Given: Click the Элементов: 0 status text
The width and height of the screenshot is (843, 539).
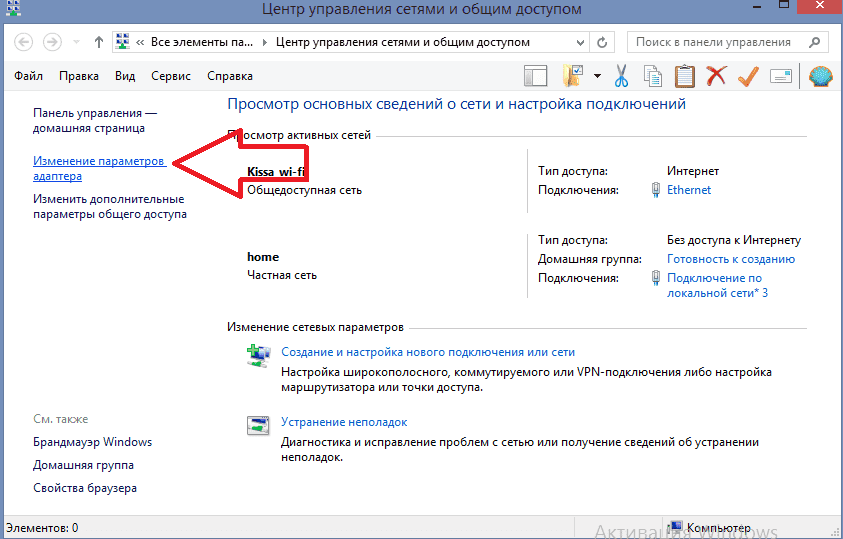Looking at the screenshot, I should tap(42, 528).
